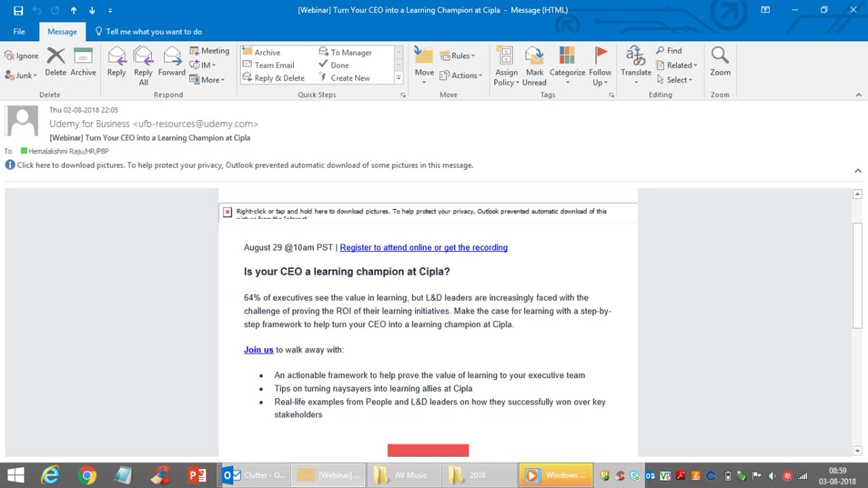The width and height of the screenshot is (868, 488).
Task: Run the Archive quick step
Action: tap(261, 52)
